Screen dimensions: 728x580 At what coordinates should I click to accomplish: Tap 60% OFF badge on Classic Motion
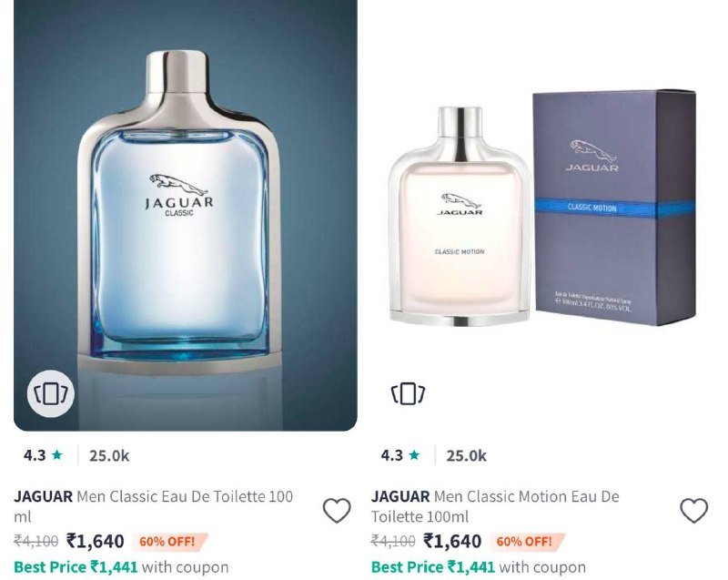click(527, 542)
